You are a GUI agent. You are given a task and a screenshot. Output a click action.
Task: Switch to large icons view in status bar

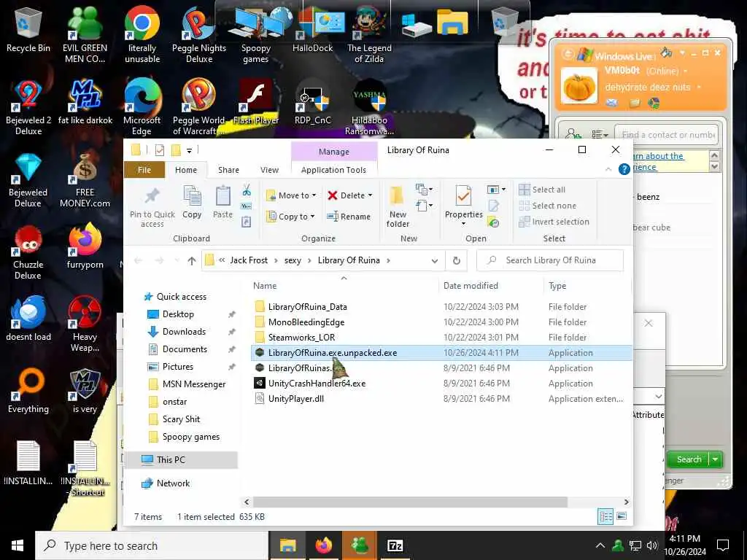pos(622,516)
